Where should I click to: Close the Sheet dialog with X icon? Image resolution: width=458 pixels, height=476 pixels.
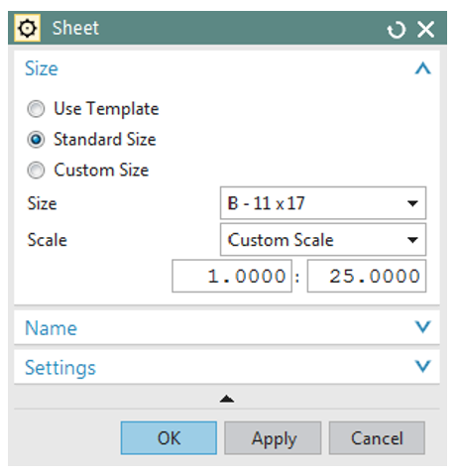426,30
